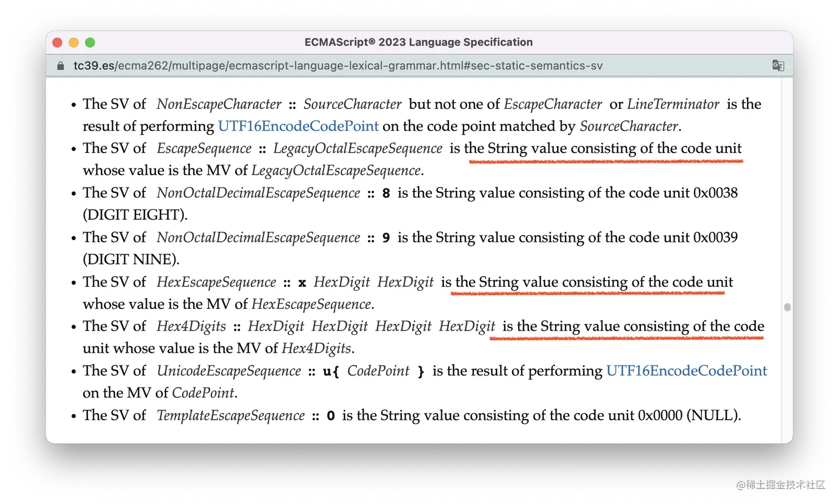Screen dimensions: 839x504
Task: Close the window with red button
Action: [x=57, y=42]
